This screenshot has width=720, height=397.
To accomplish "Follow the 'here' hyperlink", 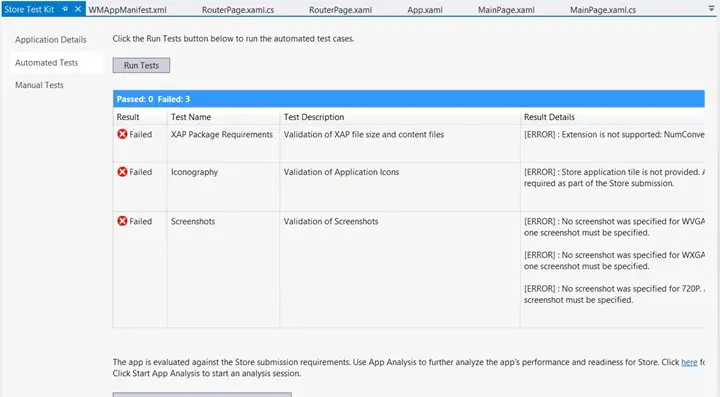I will click(689, 362).
